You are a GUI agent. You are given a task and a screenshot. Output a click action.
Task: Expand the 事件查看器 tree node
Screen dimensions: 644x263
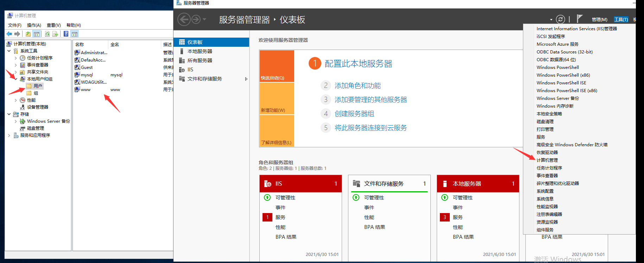tap(16, 65)
